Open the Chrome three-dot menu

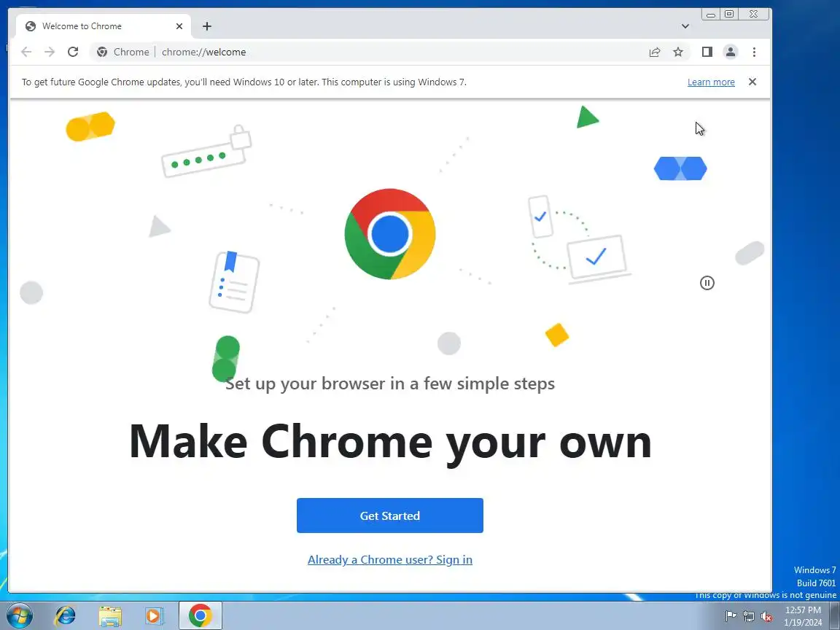[754, 52]
